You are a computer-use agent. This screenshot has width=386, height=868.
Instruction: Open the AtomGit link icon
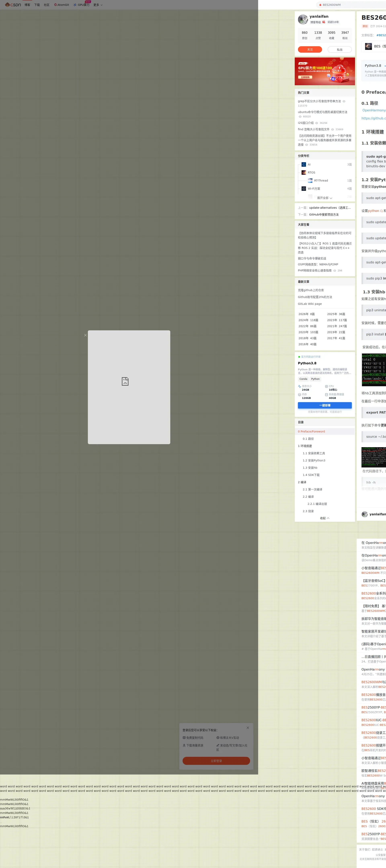click(x=55, y=5)
